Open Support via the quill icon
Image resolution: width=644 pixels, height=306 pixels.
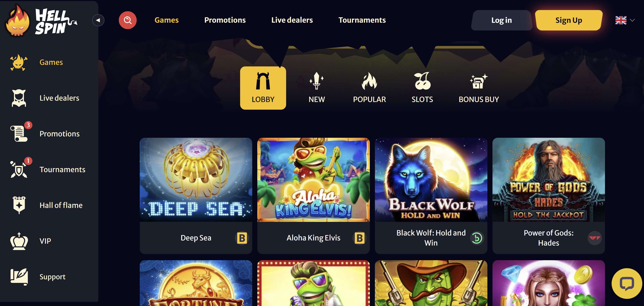(19, 277)
